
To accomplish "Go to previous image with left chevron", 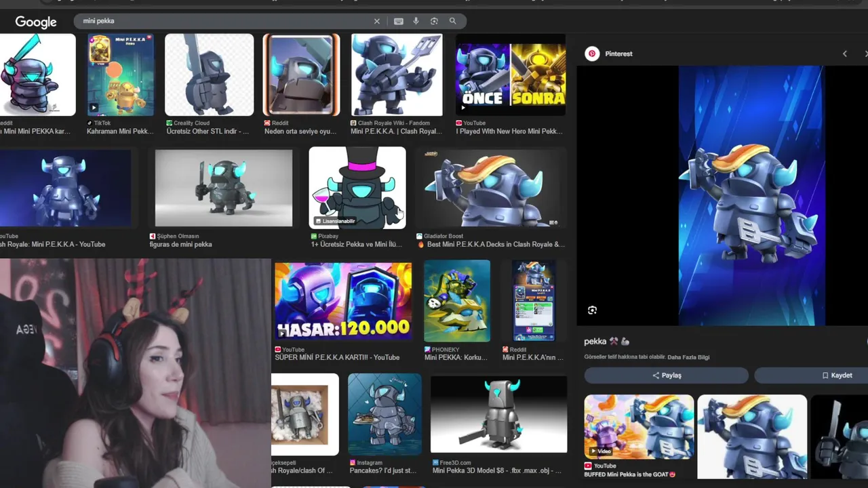I will tap(845, 54).
